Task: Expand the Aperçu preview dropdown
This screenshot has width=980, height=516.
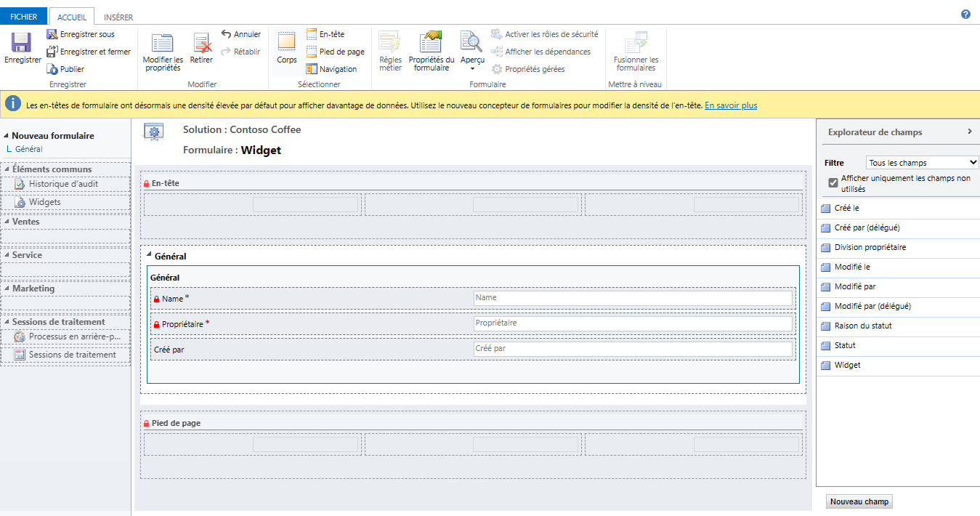Action: pos(472,68)
